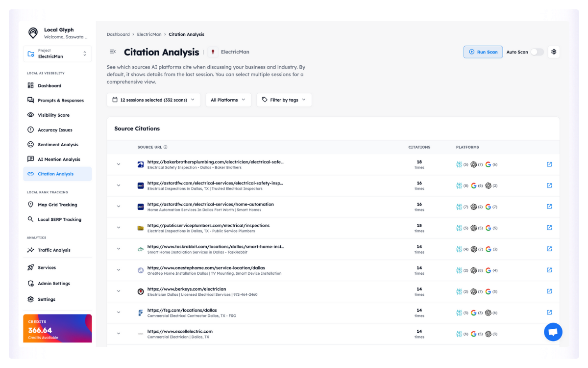
Task: Open the sessions selected dropdown
Action: pyautogui.click(x=153, y=100)
